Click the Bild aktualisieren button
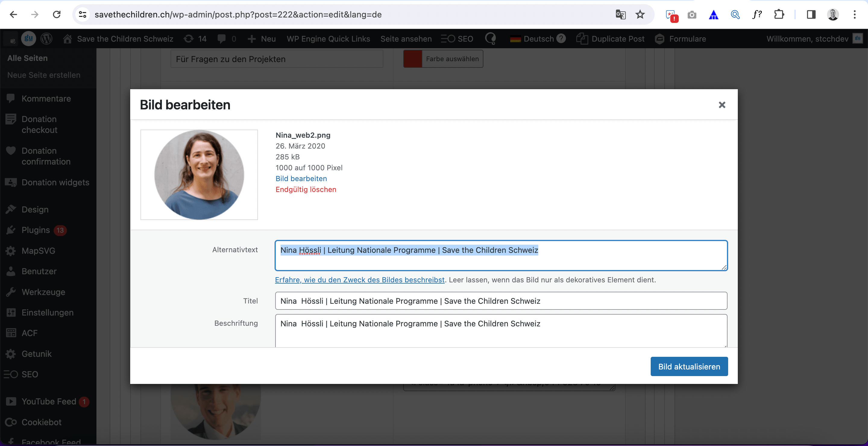Screen dimensions: 868x446 689,366
